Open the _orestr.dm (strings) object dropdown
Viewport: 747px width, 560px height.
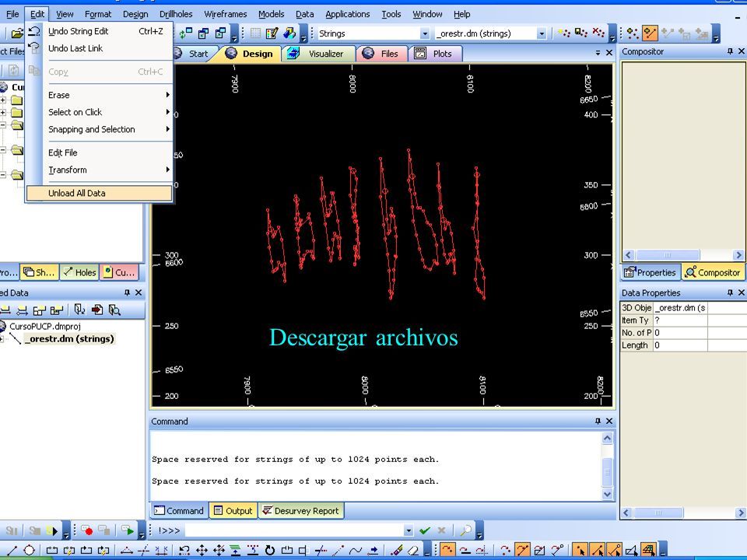tap(542, 33)
